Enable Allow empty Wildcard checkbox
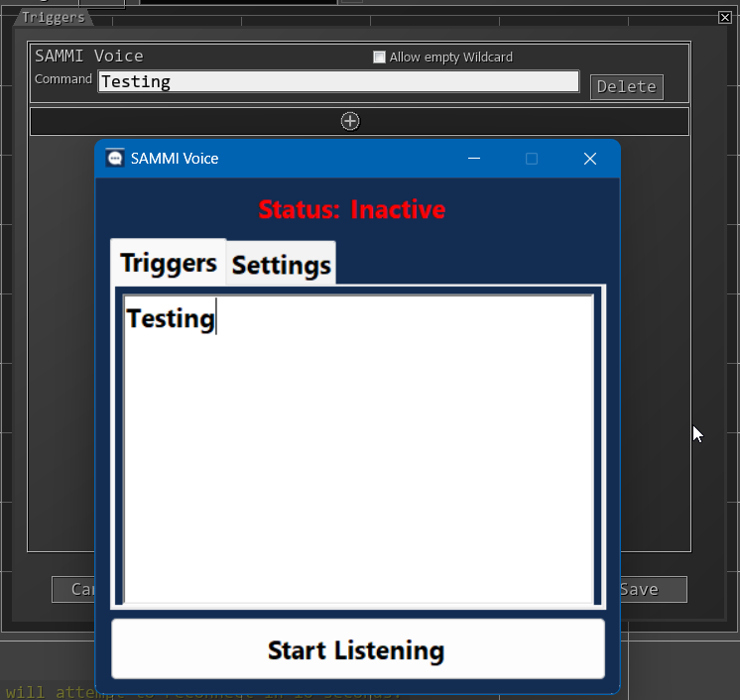 click(379, 58)
